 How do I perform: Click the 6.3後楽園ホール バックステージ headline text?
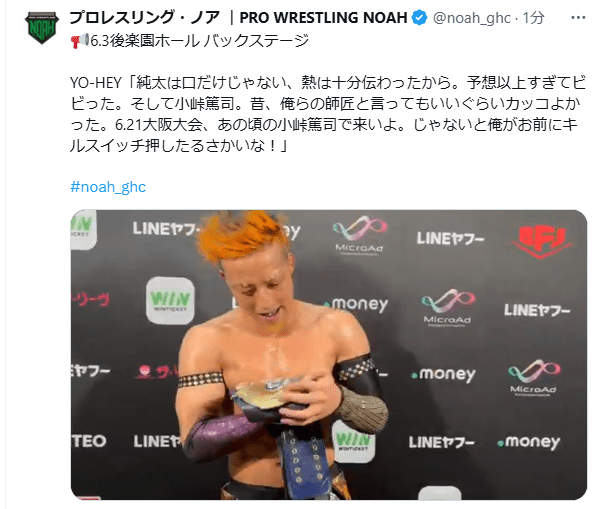coord(199,41)
